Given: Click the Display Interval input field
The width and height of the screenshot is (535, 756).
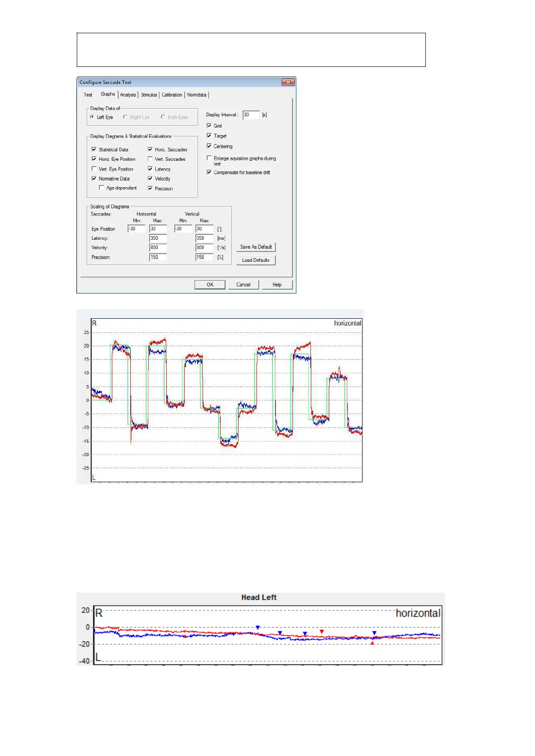Looking at the screenshot, I should click(x=251, y=115).
